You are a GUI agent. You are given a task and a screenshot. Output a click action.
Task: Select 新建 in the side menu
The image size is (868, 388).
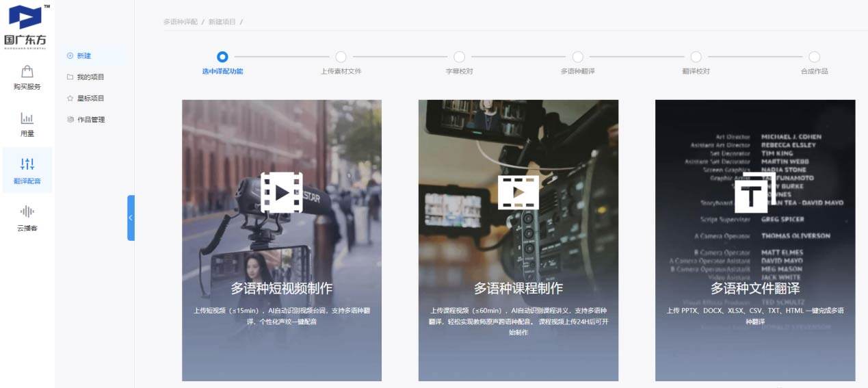pos(83,56)
